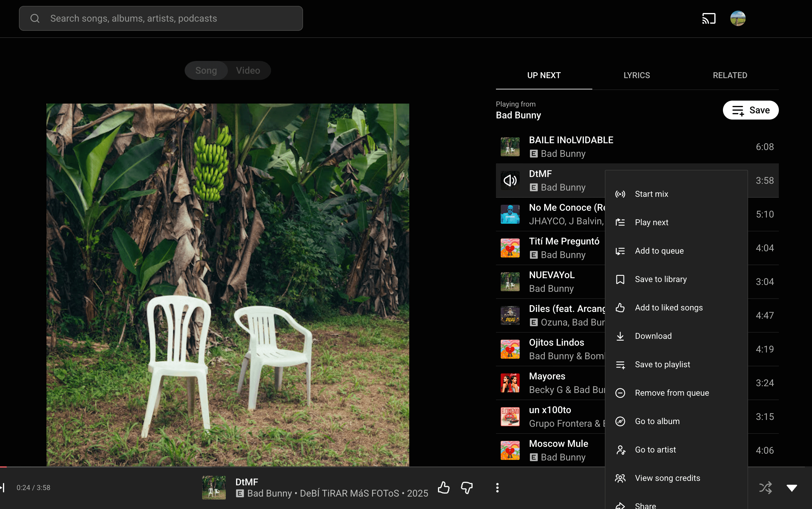Select Go to artist menu item
The image size is (812, 509).
pos(676,450)
